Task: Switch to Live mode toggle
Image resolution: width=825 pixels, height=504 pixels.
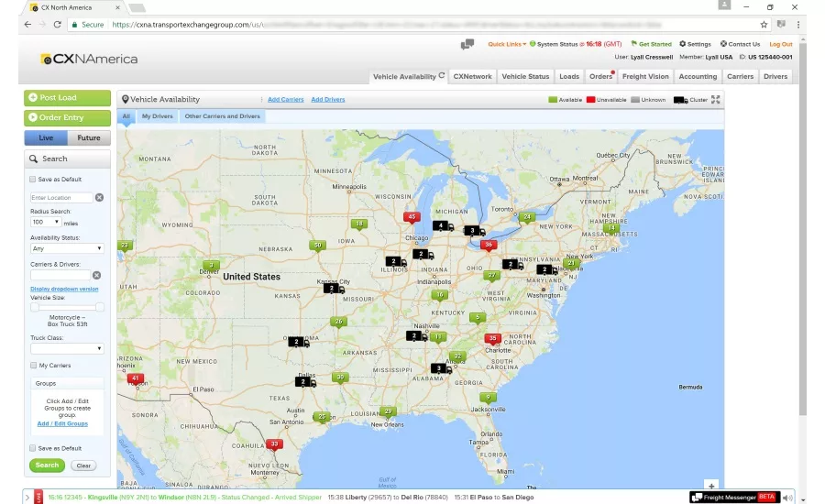Action: 46,137
